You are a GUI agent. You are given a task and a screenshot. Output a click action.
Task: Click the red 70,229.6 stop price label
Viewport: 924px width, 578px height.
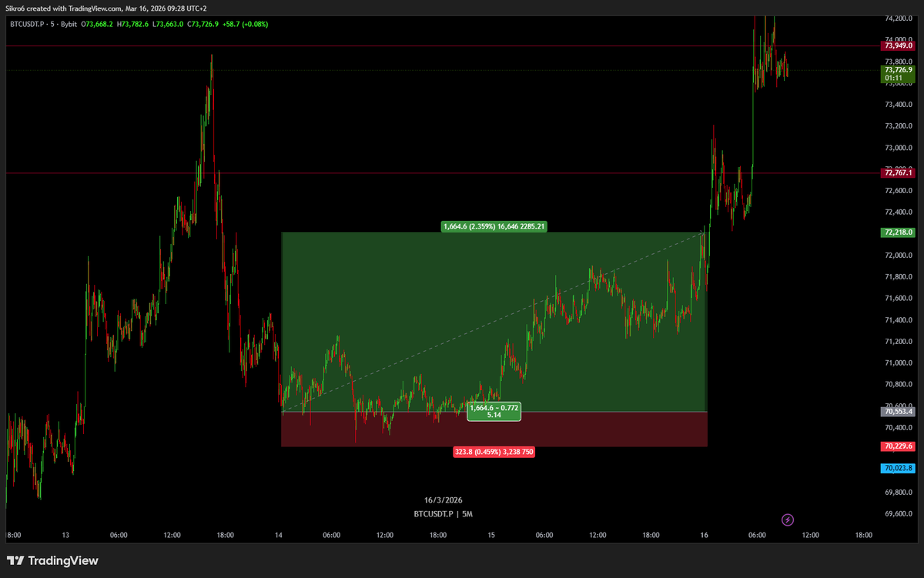pyautogui.click(x=896, y=446)
